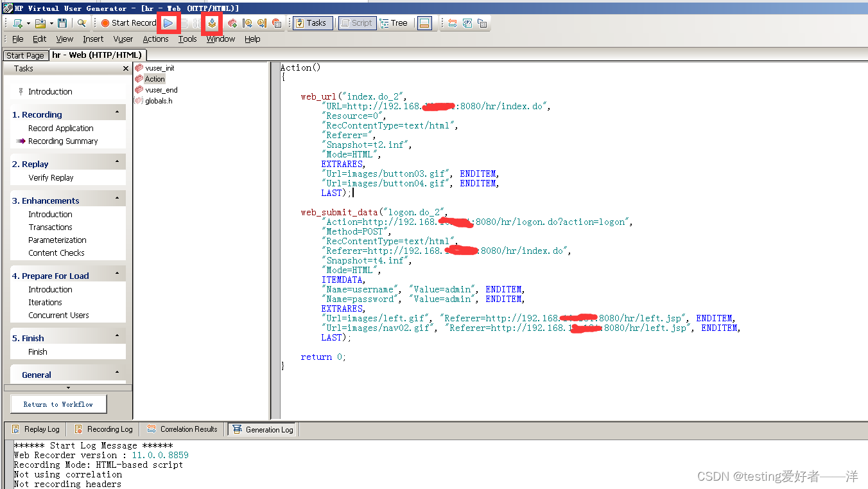Collapse the 3. Enhancements section

(x=117, y=198)
